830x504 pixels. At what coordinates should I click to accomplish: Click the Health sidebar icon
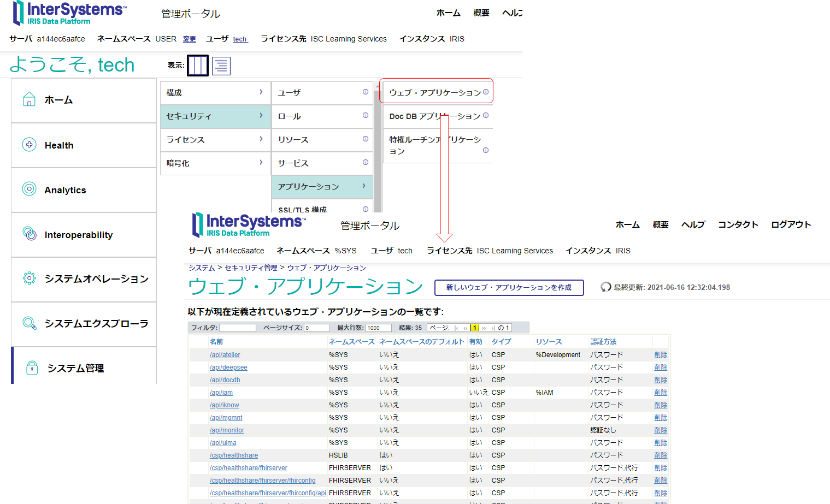(x=30, y=145)
